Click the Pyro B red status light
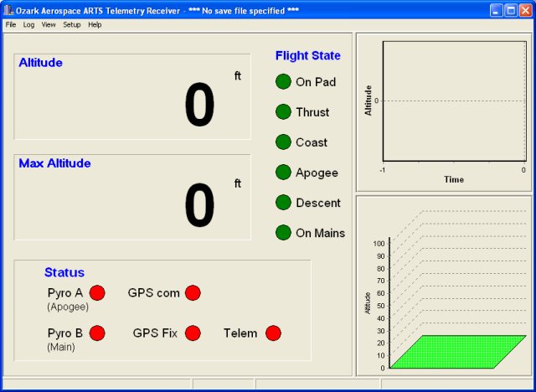The height and width of the screenshot is (392, 536). tap(97, 333)
